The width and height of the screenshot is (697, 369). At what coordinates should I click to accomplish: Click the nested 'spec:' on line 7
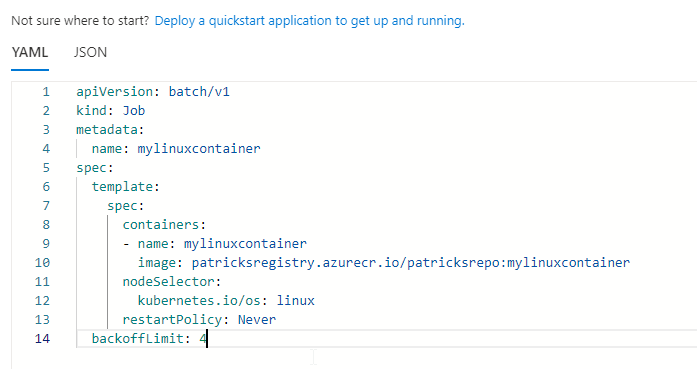pyautogui.click(x=126, y=206)
